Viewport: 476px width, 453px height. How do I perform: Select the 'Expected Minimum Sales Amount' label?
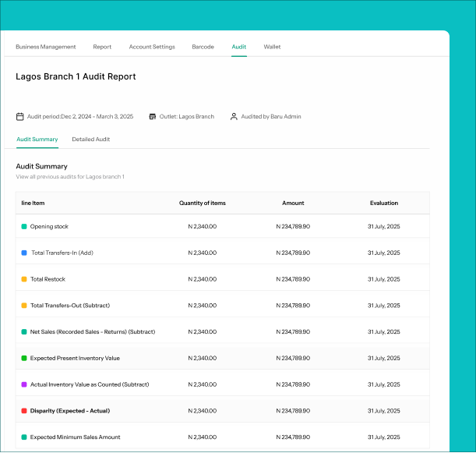75,437
